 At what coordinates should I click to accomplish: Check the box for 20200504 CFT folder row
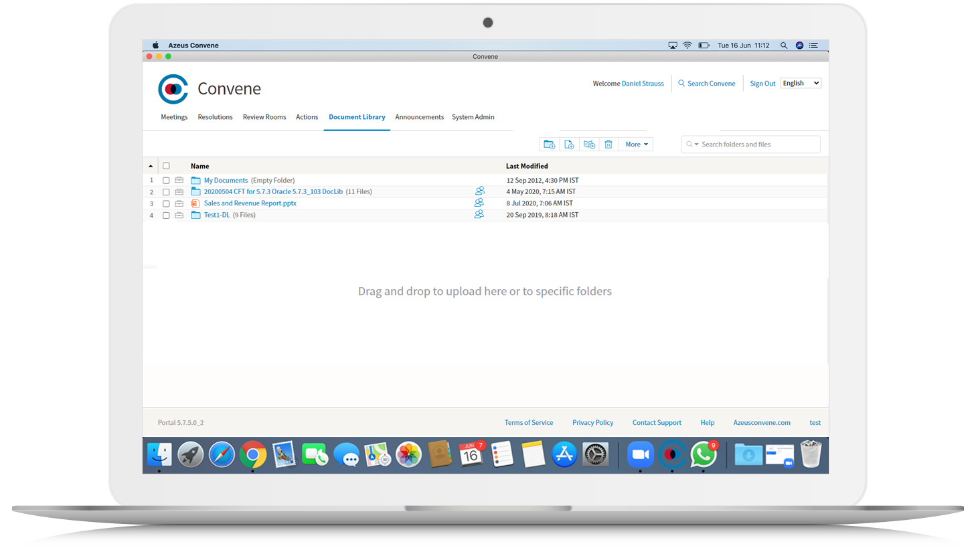(x=166, y=192)
